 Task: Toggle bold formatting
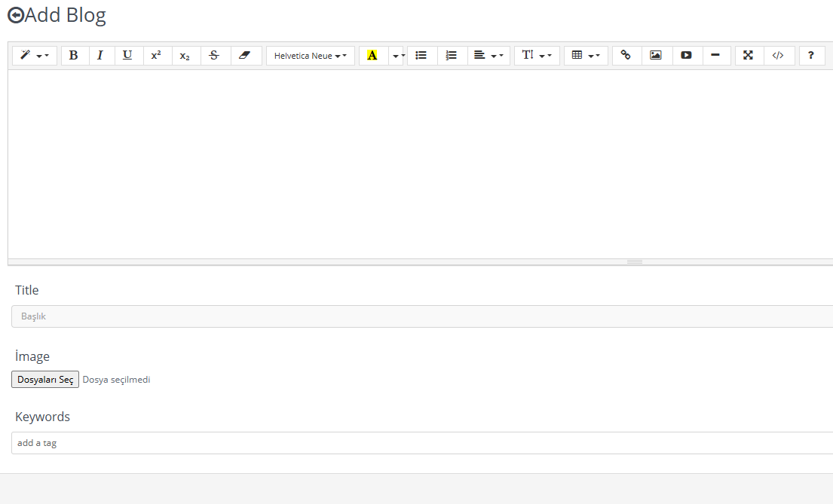74,56
